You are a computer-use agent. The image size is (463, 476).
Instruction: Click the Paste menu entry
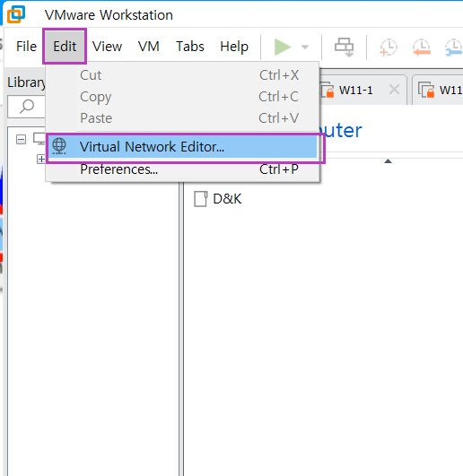click(182, 118)
